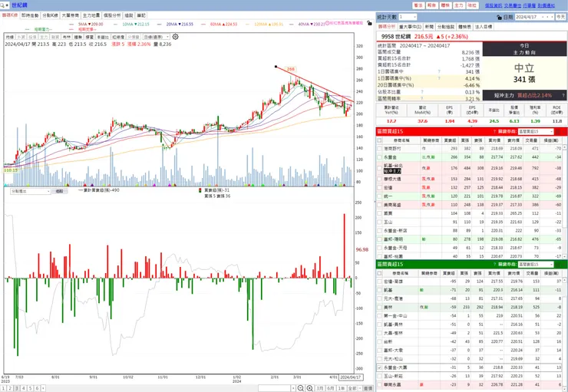Open the 個股資訊 link

pyautogui.click(x=494, y=5)
